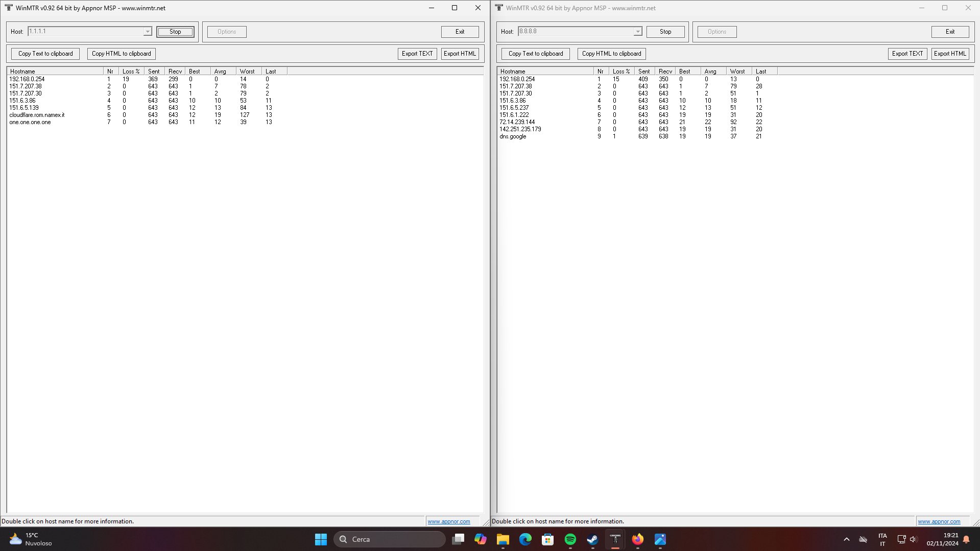Open the Microsoft Store taskbar icon

(x=547, y=539)
